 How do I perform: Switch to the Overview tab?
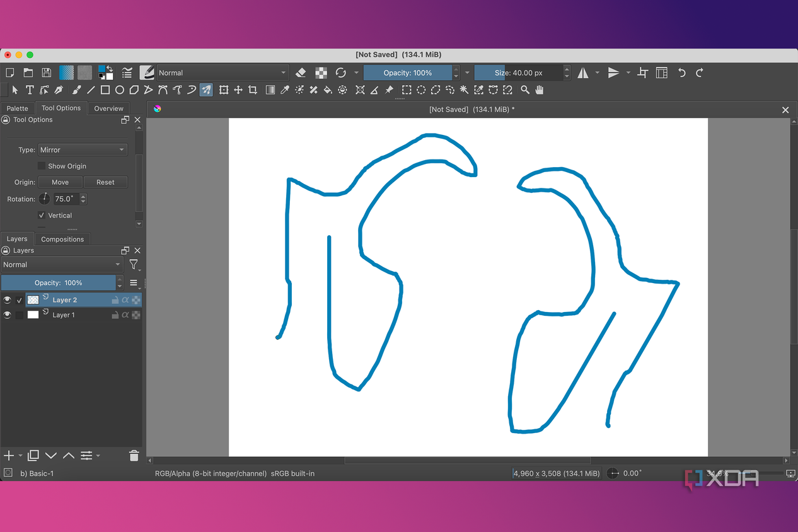[x=108, y=108]
